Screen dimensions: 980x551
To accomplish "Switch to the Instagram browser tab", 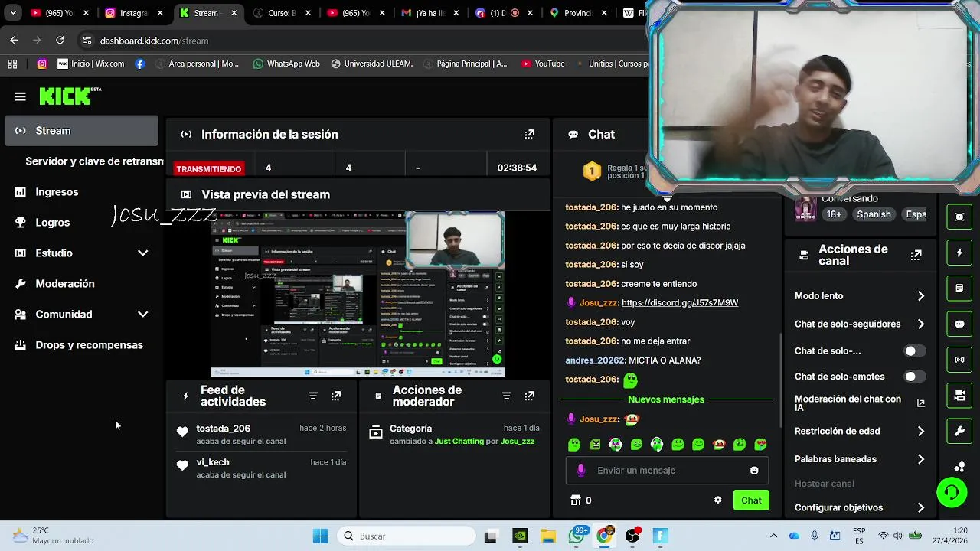I will (x=133, y=13).
